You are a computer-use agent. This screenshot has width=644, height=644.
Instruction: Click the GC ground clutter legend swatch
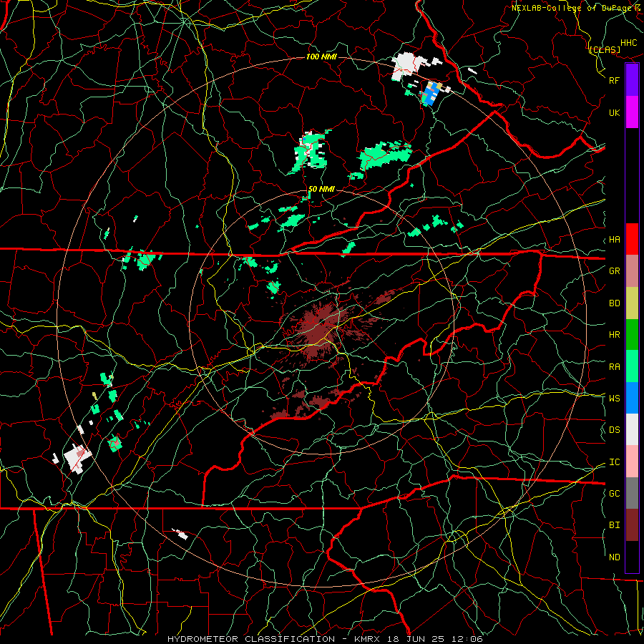point(632,493)
